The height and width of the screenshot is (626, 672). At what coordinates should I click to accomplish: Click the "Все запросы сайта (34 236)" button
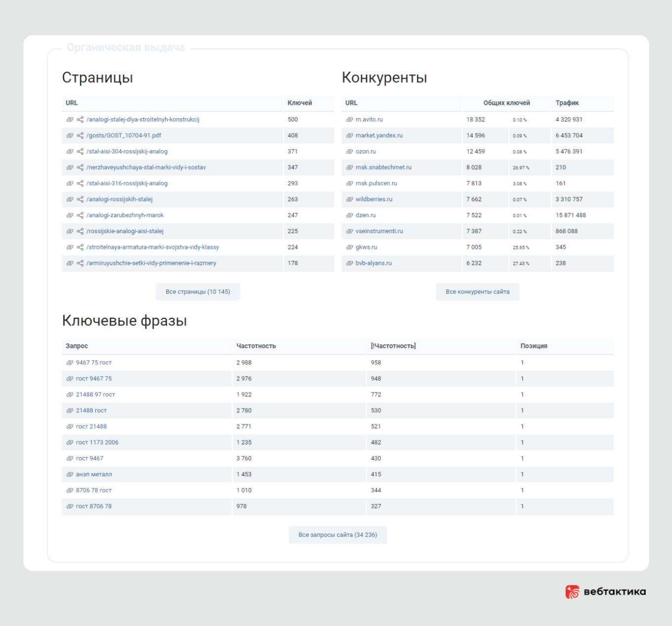(337, 535)
